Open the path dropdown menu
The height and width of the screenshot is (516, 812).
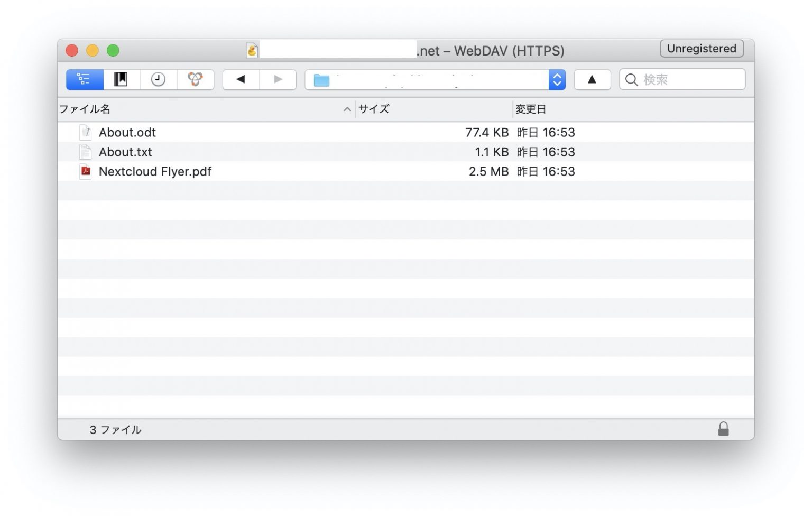[x=557, y=80]
